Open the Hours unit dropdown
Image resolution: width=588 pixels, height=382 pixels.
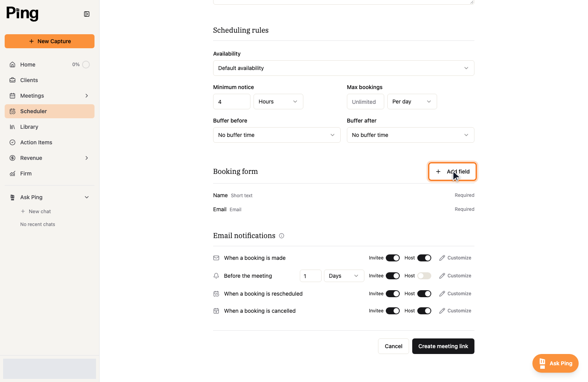[278, 102]
